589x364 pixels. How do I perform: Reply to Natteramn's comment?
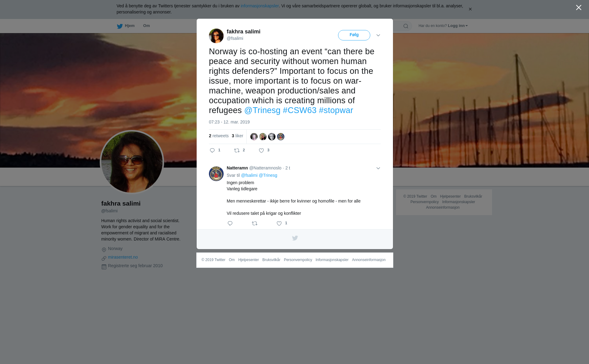pos(230,223)
